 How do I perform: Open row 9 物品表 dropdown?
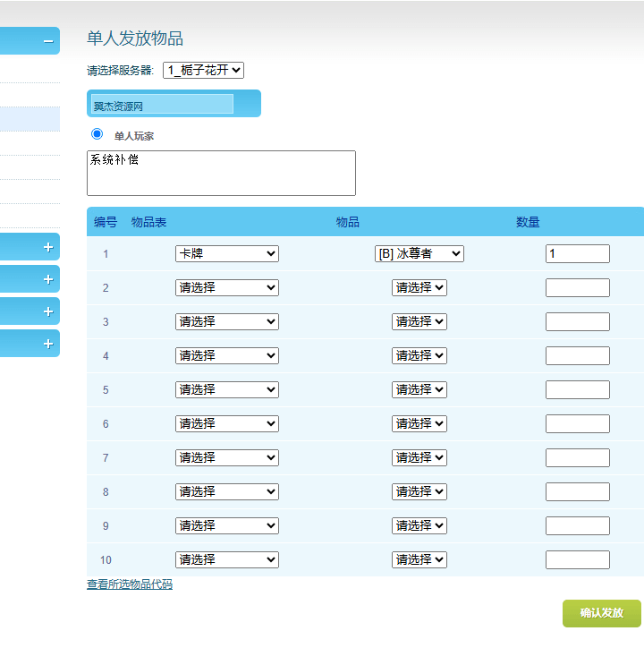click(x=227, y=525)
